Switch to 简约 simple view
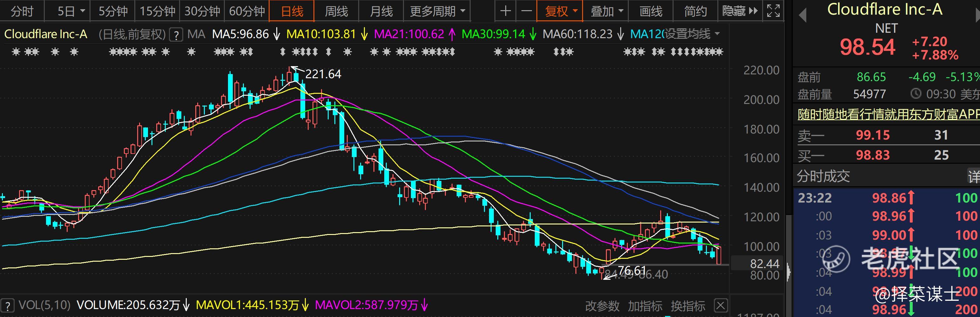 (695, 11)
